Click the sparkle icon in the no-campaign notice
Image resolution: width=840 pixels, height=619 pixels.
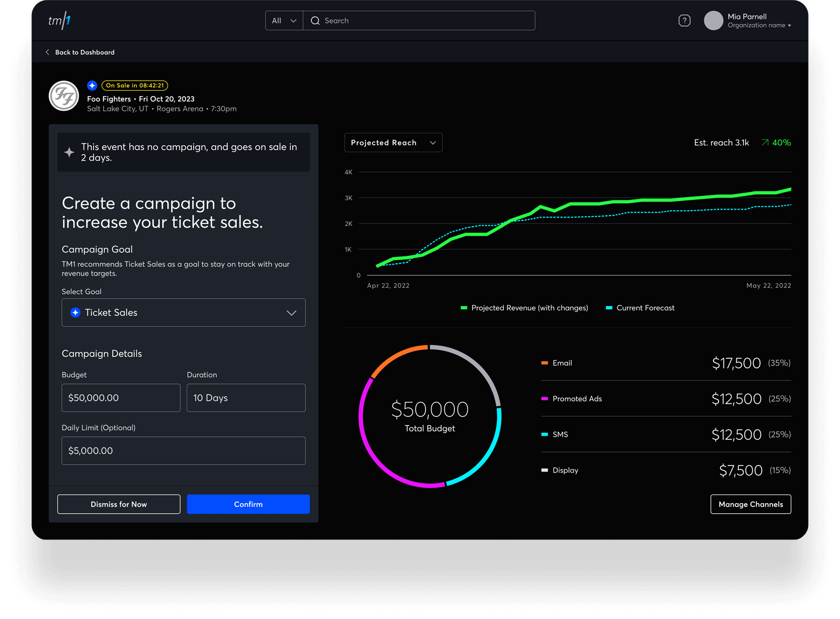[x=69, y=152]
